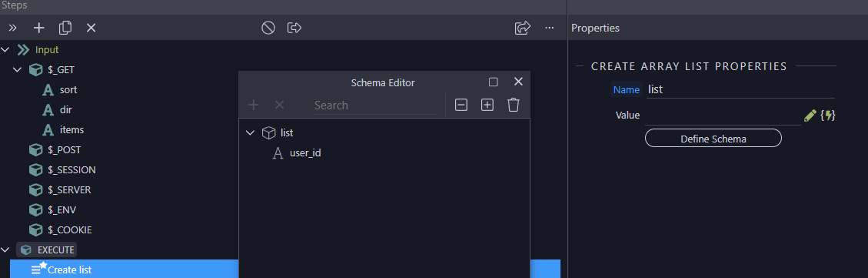Collapse the Input tree node
Viewport: 868px width, 278px height.
5,50
